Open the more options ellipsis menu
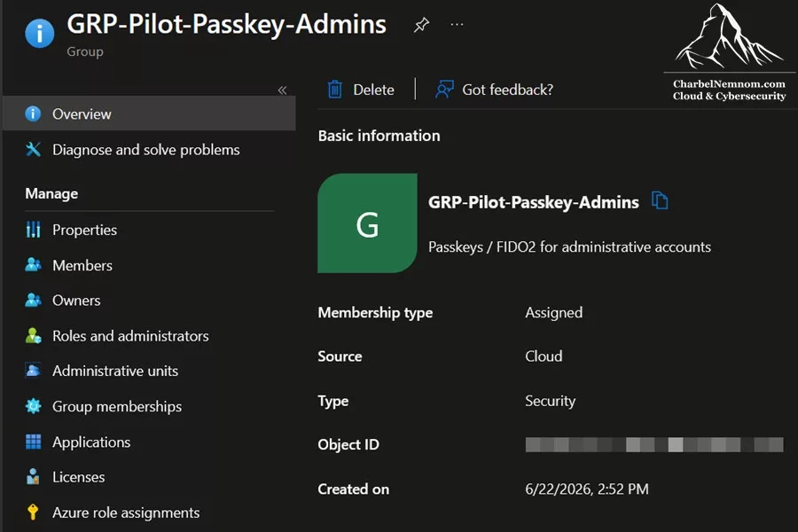 457,25
